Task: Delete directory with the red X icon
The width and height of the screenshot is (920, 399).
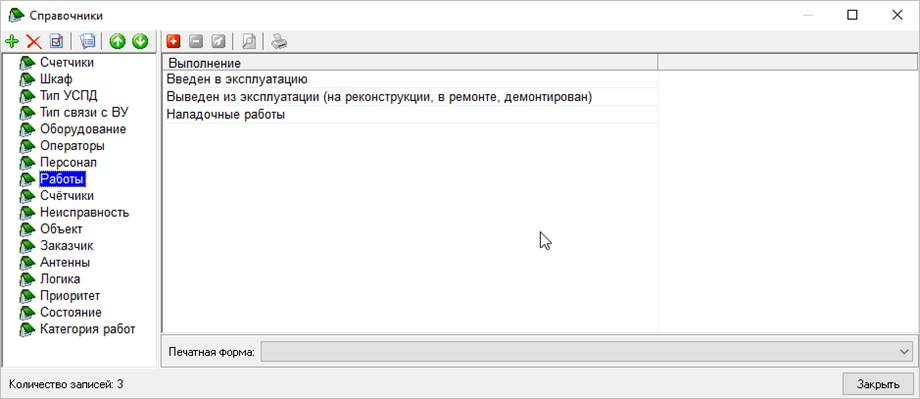Action: (x=34, y=42)
